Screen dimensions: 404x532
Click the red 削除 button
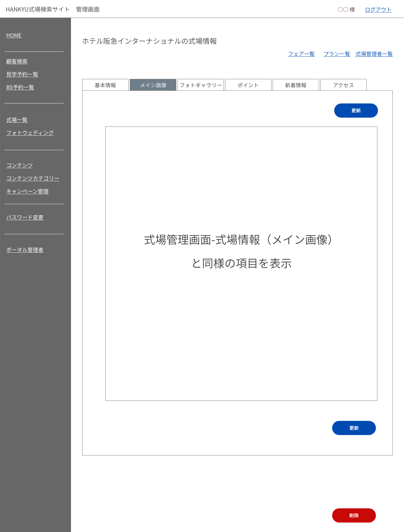(x=354, y=515)
